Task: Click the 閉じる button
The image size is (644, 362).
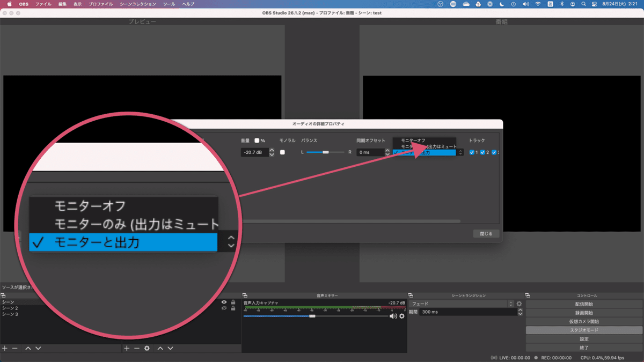Action: point(486,234)
